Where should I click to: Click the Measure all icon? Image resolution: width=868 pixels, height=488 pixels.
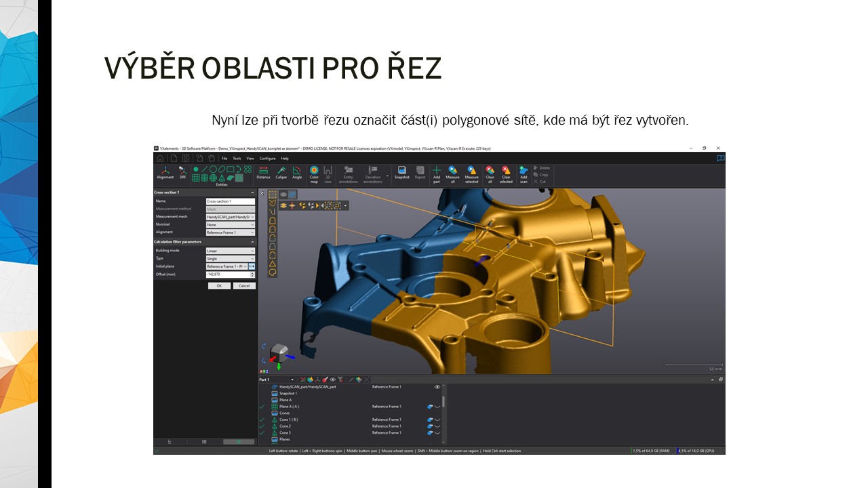(452, 174)
